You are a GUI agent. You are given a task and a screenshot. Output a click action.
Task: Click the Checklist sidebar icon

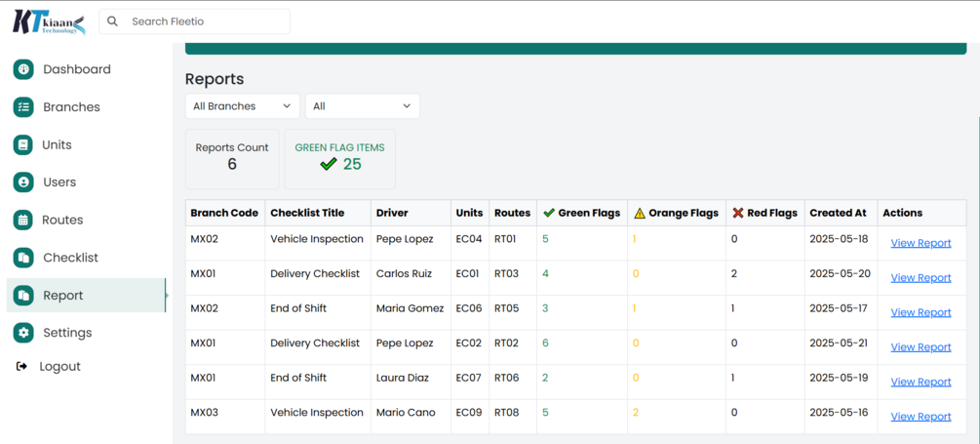tap(23, 258)
